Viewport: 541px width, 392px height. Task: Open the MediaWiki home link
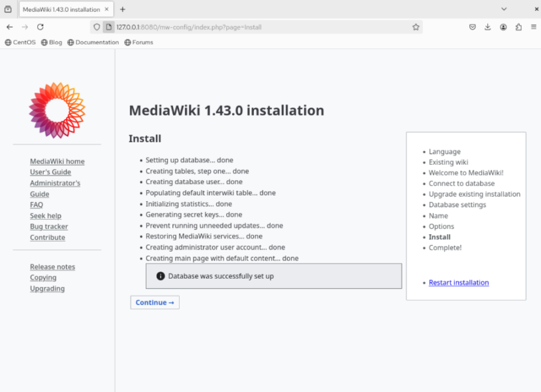click(57, 161)
